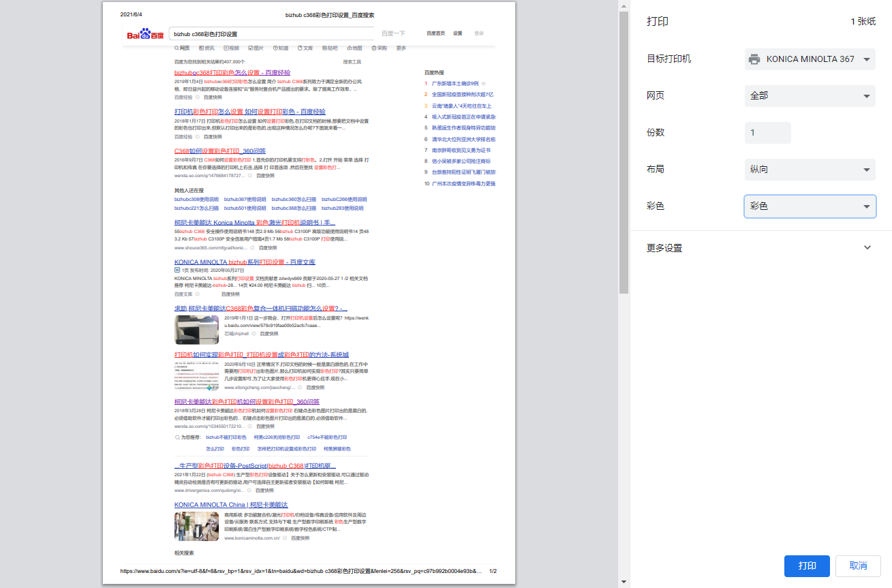Open the destination printer KONICA MINOLTA 367 dropdown

pyautogui.click(x=810, y=59)
